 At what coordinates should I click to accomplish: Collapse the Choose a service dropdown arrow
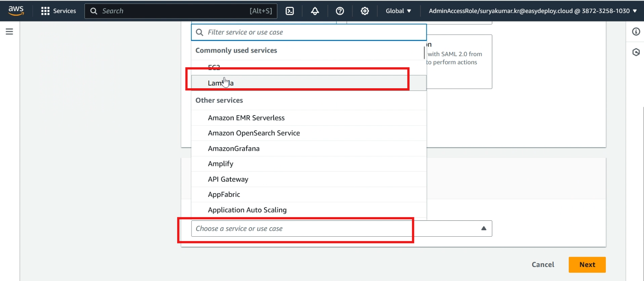484,228
